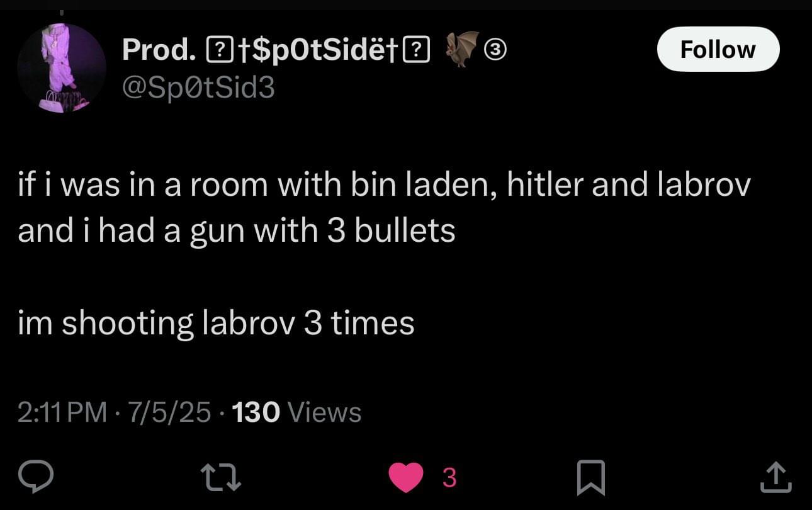Bookmark this post with the bookmark icon
This screenshot has width=812, height=510.
pyautogui.click(x=592, y=478)
